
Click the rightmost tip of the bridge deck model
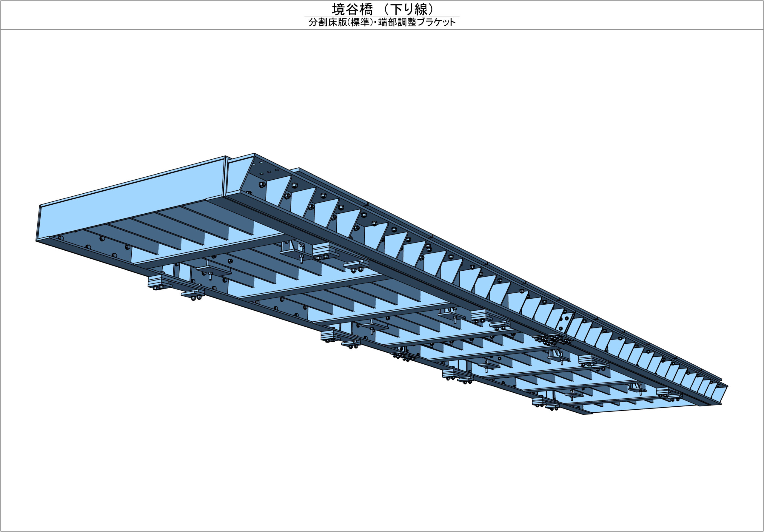(728, 387)
